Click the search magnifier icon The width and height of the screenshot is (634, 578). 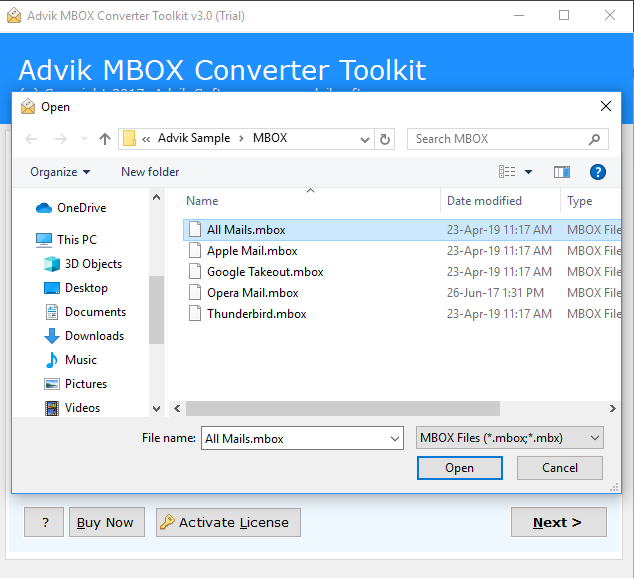tap(594, 139)
